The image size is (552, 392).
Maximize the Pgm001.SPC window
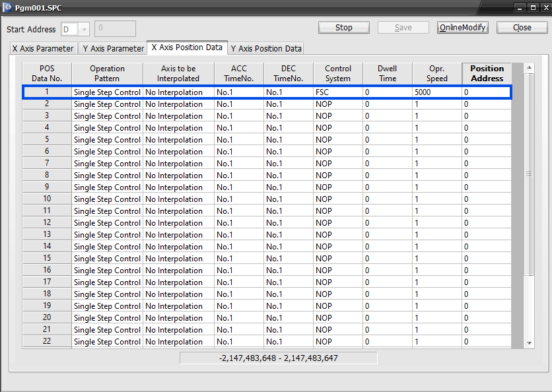pos(533,7)
